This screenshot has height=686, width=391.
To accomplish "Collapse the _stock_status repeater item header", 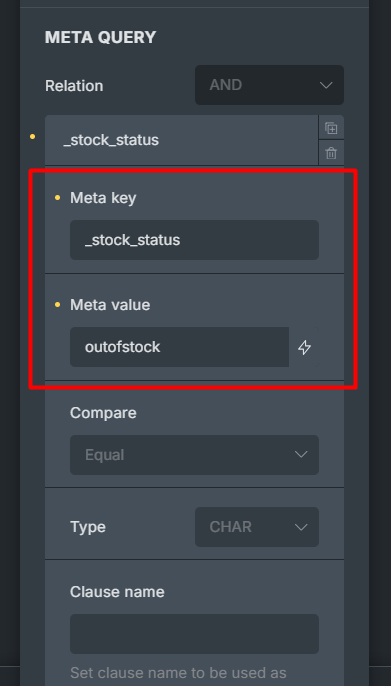I will click(181, 140).
